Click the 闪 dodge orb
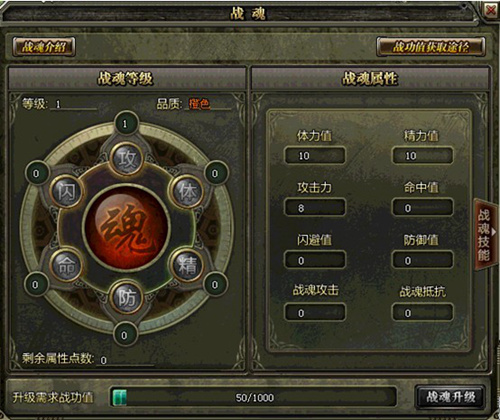This screenshot has height=420, width=500. (66, 191)
